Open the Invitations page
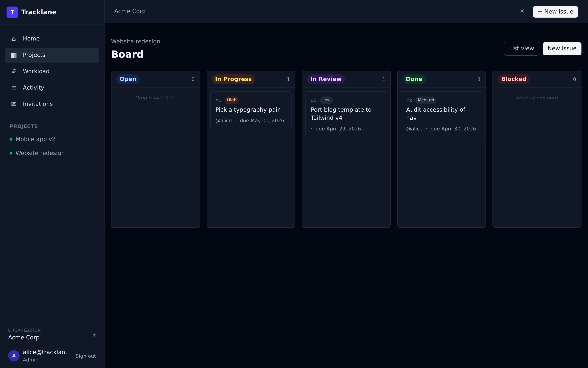 (x=52, y=104)
